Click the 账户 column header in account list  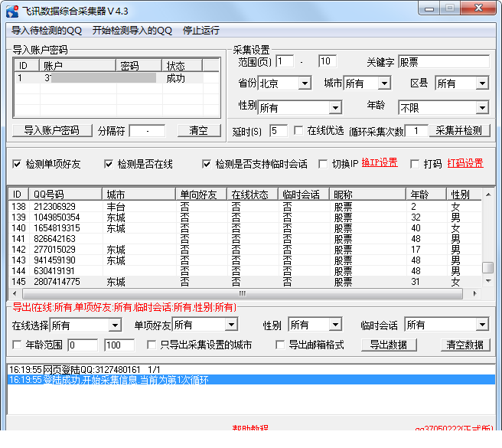point(77,65)
